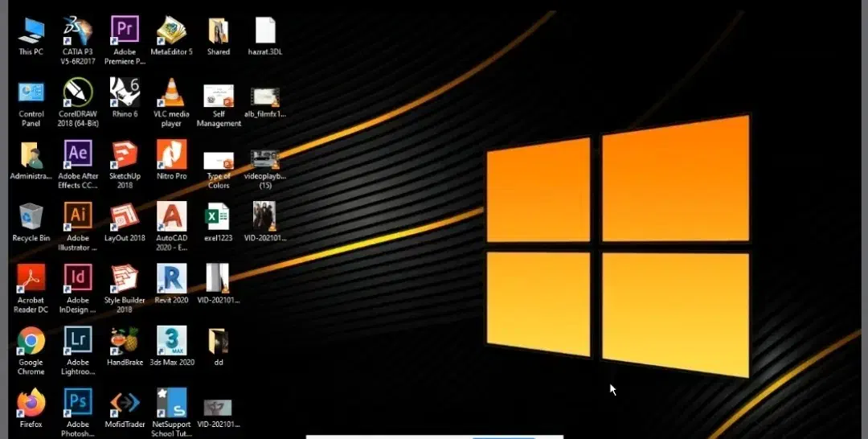Image resolution: width=868 pixels, height=439 pixels.
Task: Select the Nitro Pro desktop icon
Action: point(171,154)
